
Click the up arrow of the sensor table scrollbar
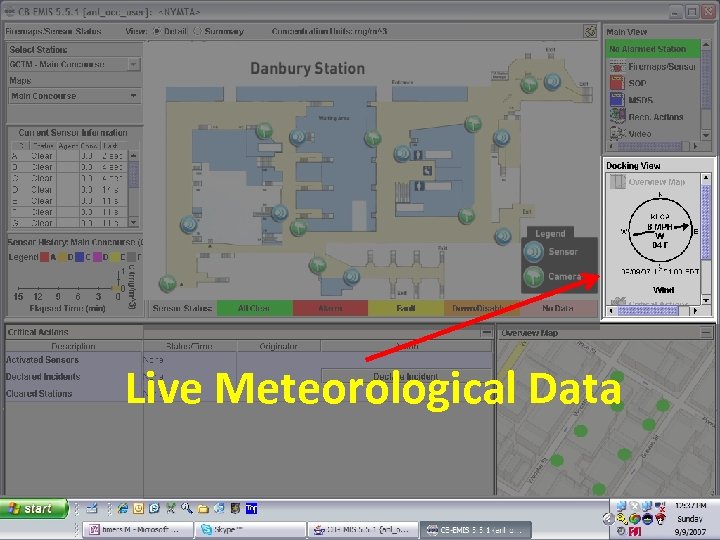pos(133,156)
